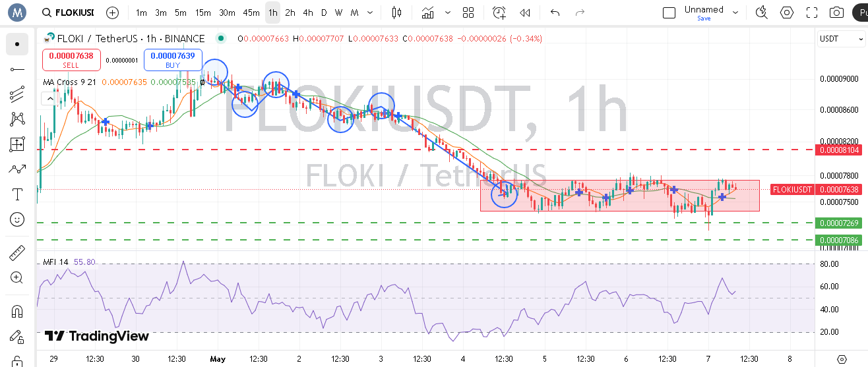Open the layout setup square icon
The height and width of the screenshot is (367, 868).
coord(669,13)
